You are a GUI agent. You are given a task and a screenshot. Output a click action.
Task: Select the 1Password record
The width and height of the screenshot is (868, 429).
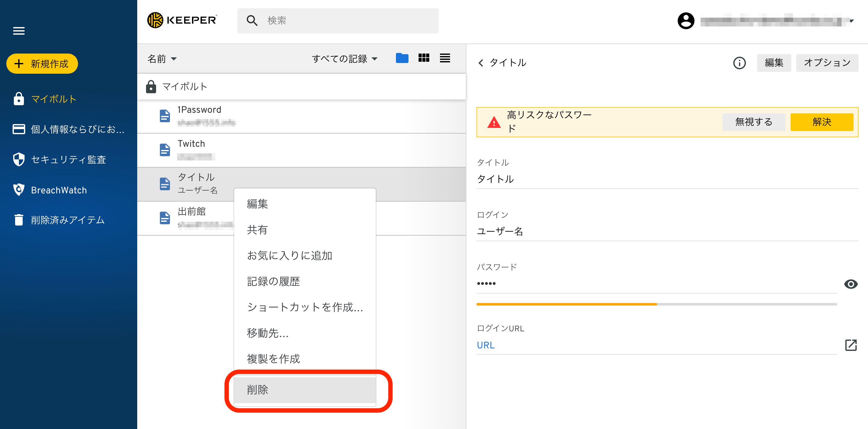pyautogui.click(x=302, y=116)
